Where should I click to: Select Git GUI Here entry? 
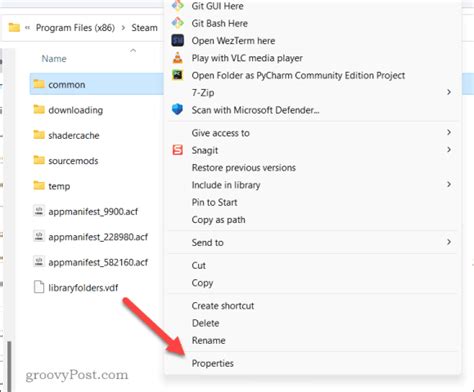pyautogui.click(x=217, y=6)
